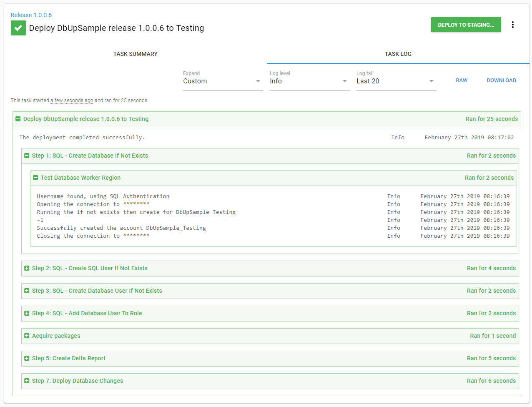This screenshot has width=532, height=407.
Task: Expand the Step 5: Create Delta Report row
Action: pyautogui.click(x=69, y=359)
